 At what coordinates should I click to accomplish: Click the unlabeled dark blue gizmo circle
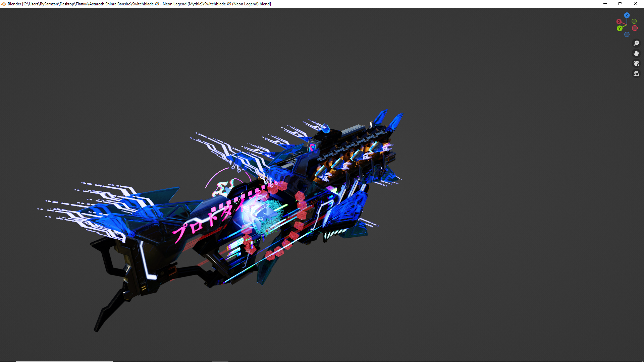click(627, 35)
